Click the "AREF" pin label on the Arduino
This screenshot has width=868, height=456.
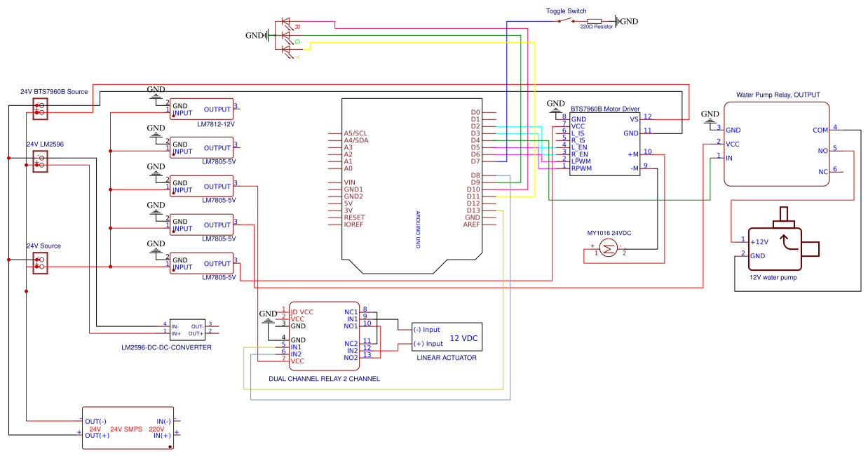[x=472, y=224]
